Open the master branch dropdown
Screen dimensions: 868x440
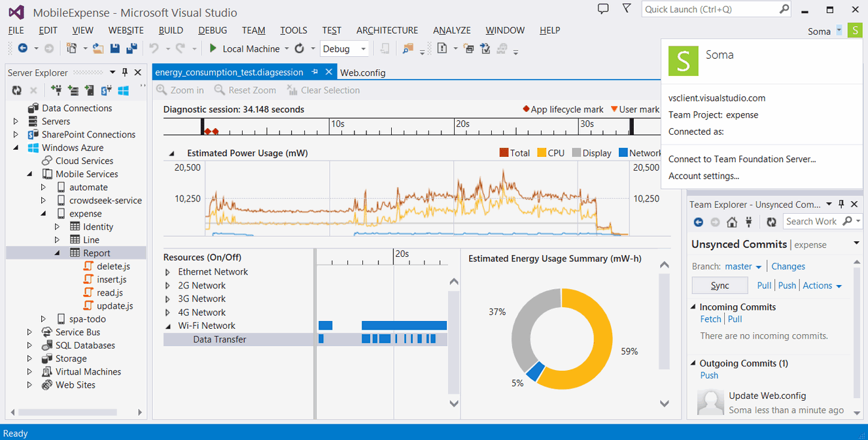coord(743,267)
